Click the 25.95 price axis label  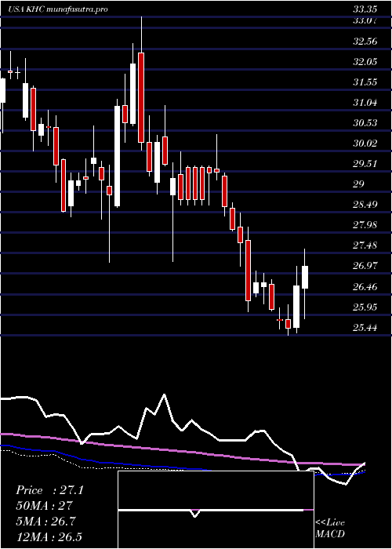[x=365, y=307]
